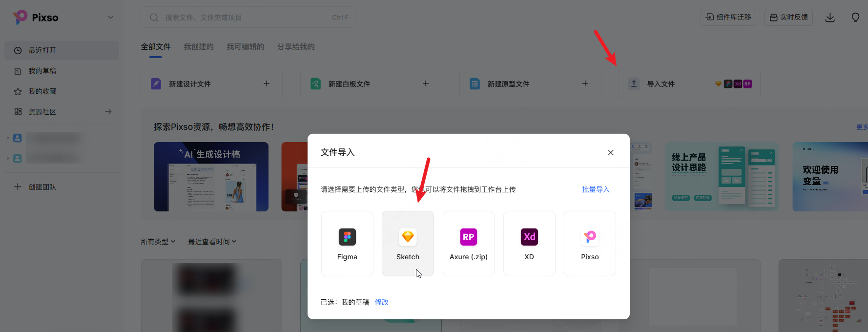Image resolution: width=868 pixels, height=332 pixels.
Task: Open 资源社区 in sidebar
Action: pyautogui.click(x=62, y=112)
